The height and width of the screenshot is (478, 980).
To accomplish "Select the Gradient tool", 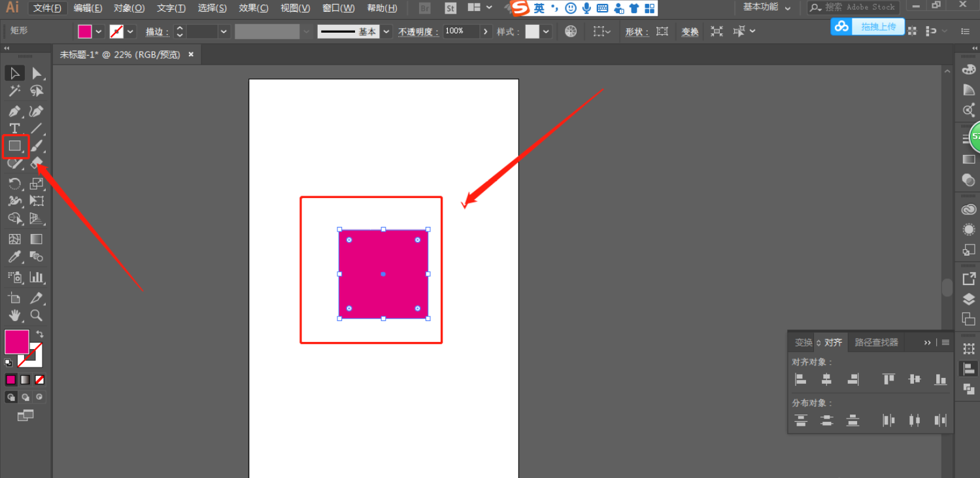I will pos(37,239).
